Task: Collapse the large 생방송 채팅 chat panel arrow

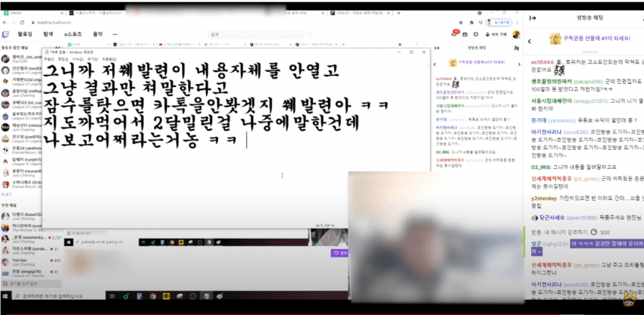Action: coord(533,17)
